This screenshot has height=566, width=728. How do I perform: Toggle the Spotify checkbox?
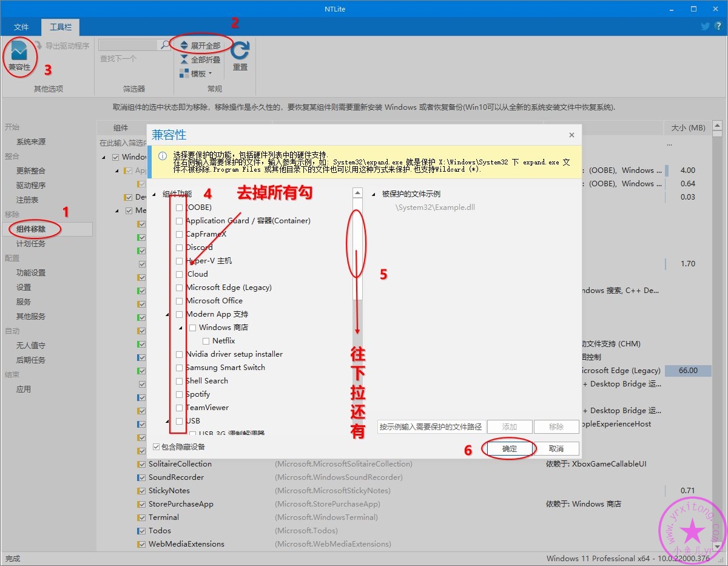click(179, 394)
